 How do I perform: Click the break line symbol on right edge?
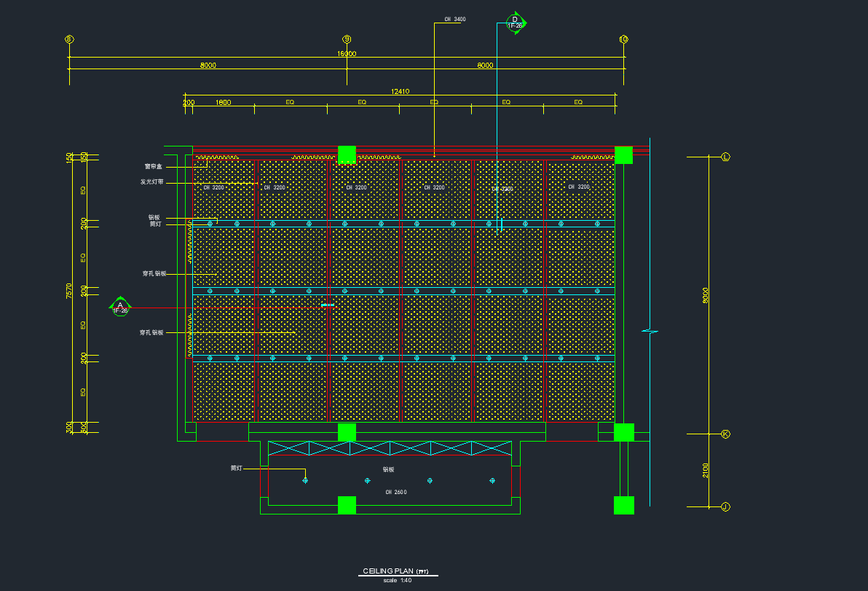tap(650, 332)
